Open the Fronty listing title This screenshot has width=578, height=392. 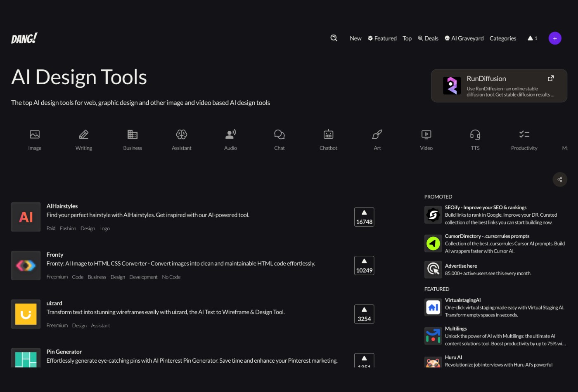[x=55, y=255]
